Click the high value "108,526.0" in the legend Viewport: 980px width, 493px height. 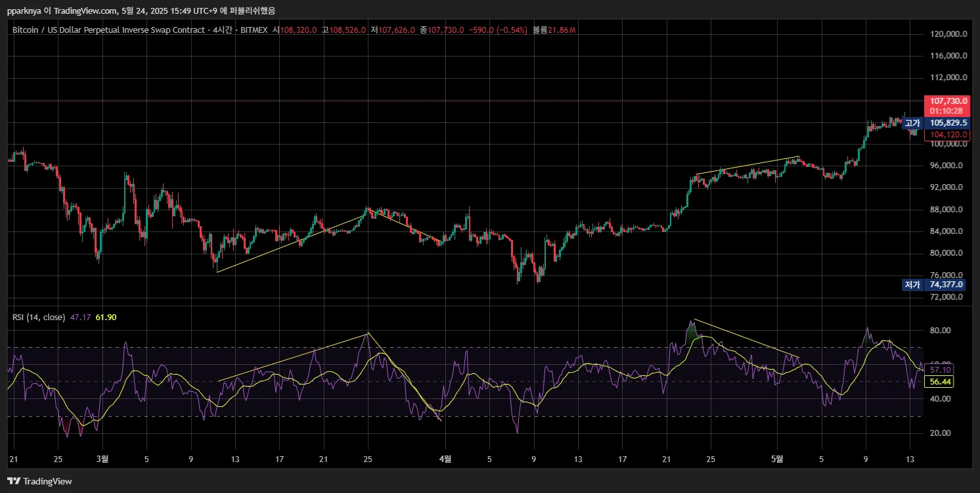tap(347, 30)
